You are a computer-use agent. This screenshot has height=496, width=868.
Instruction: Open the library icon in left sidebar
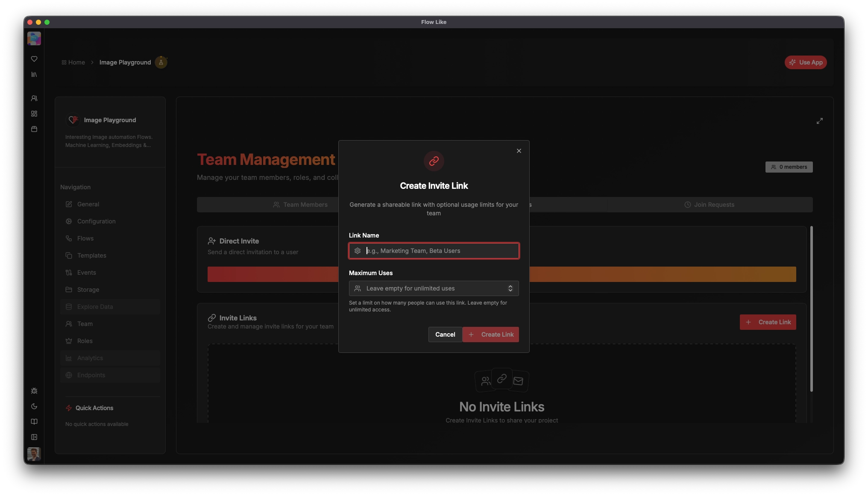(34, 75)
